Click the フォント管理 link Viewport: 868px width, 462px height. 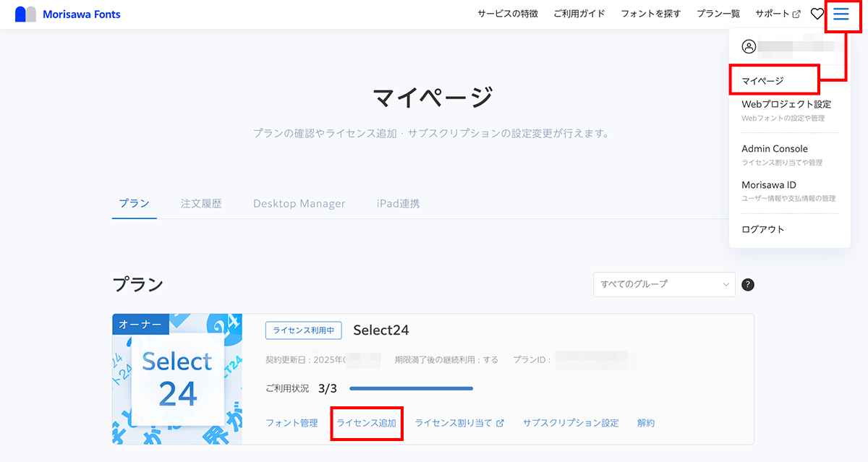click(292, 423)
